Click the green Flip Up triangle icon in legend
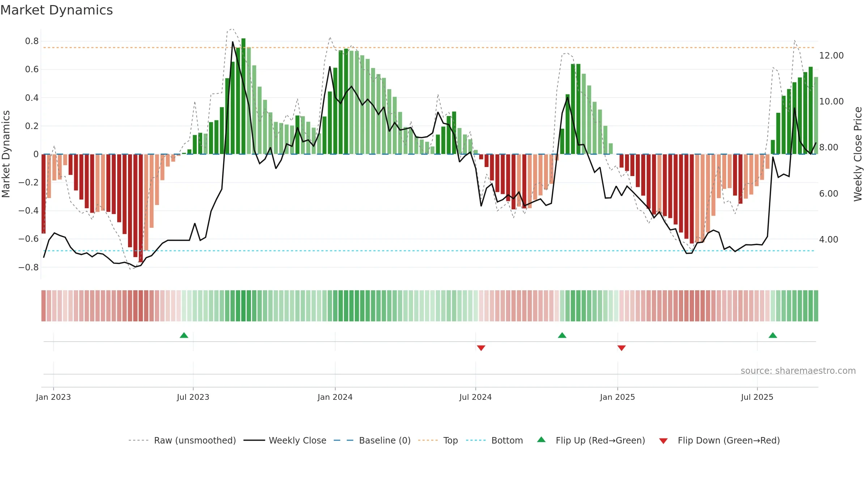Viewport: 868px width, 488px height. pos(541,440)
